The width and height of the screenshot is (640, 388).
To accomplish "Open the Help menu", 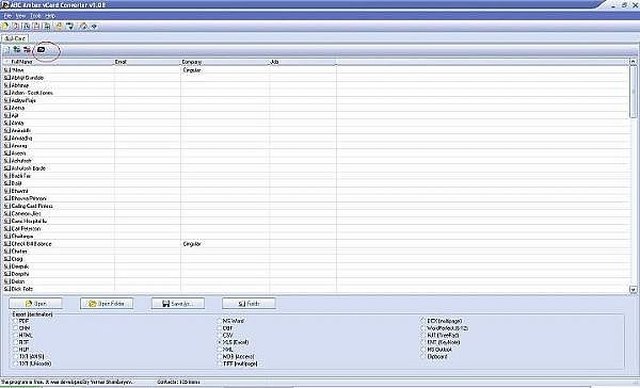I will (x=50, y=16).
